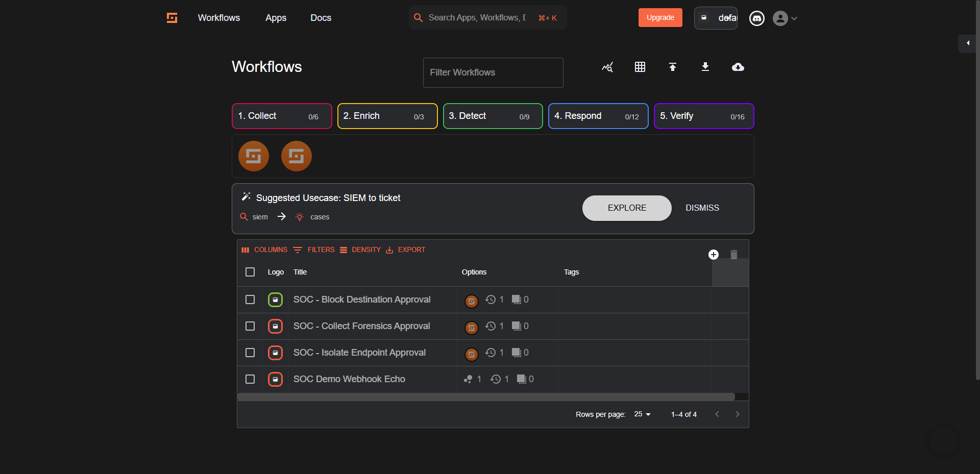The width and height of the screenshot is (980, 474).
Task: Open the FILTERS table option
Action: 314,250
